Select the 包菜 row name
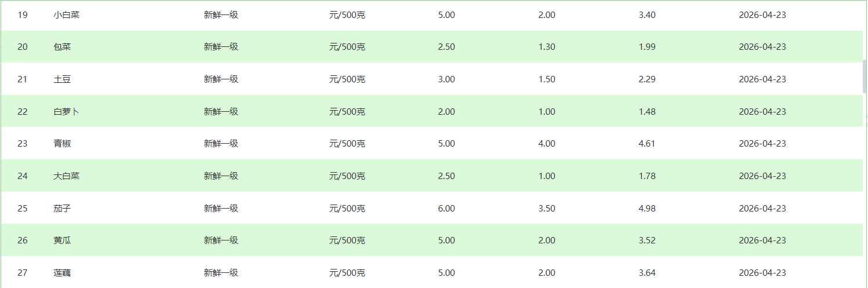 click(62, 47)
